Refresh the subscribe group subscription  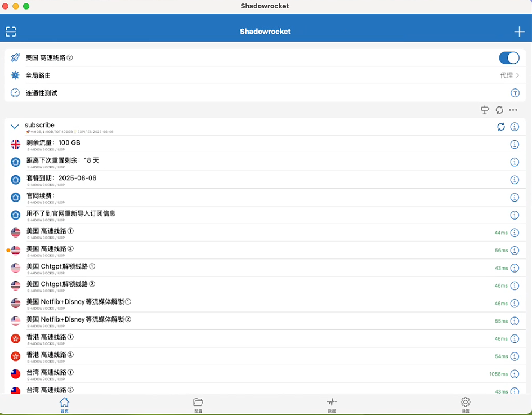(501, 127)
